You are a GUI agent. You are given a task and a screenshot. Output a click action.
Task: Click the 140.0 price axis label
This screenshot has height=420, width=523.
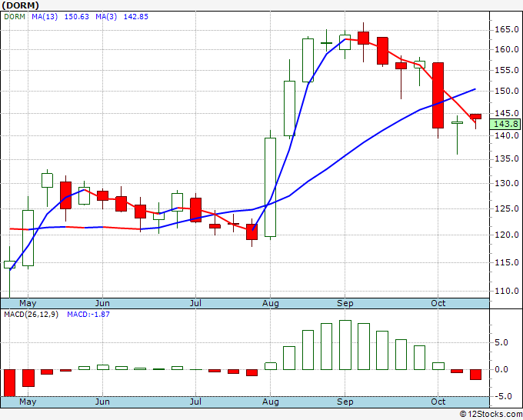[506, 136]
